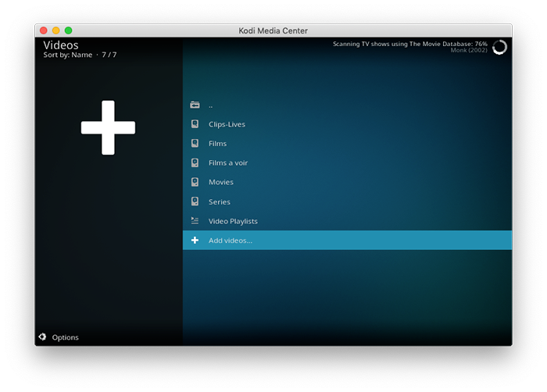The width and height of the screenshot is (547, 392).
Task: Click the Options arrow icon at bottom left
Action: click(x=42, y=337)
